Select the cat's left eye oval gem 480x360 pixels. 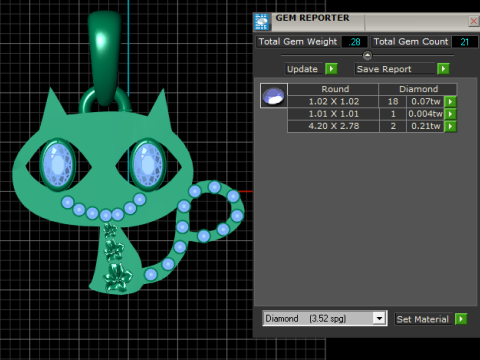58,165
